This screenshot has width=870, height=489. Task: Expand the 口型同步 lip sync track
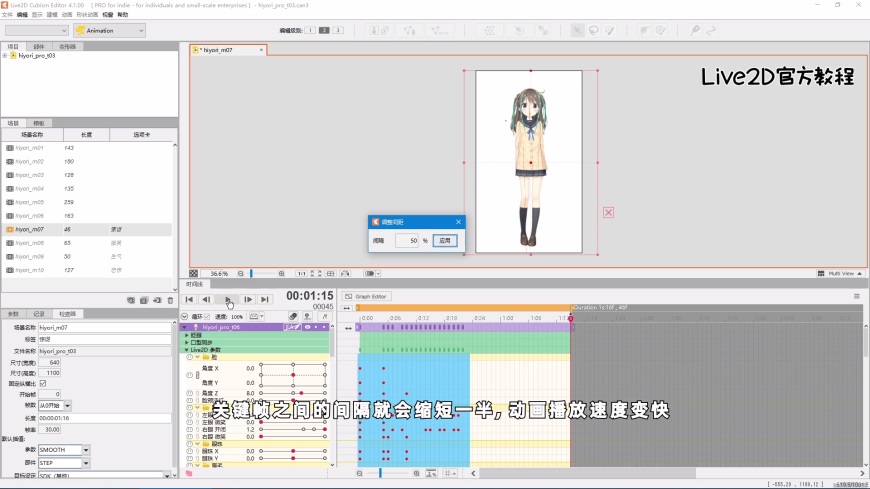click(187, 342)
